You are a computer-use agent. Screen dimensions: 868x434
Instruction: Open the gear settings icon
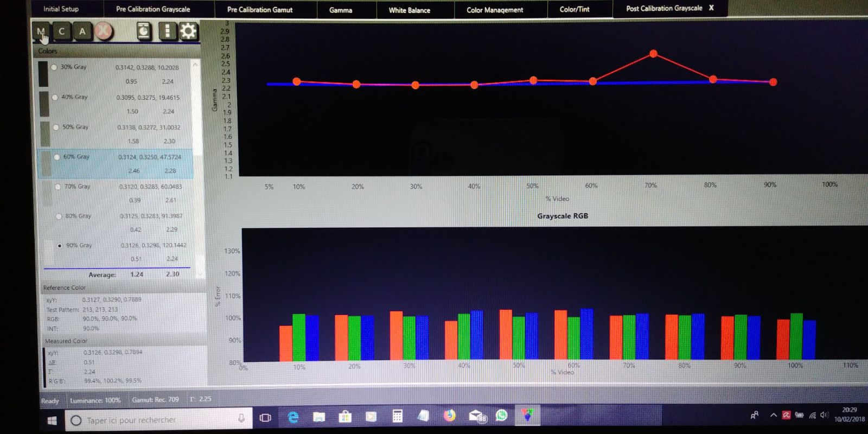tap(188, 31)
